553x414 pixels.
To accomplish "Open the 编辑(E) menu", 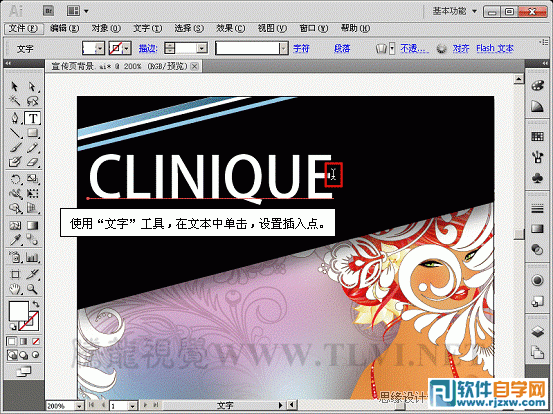I will (x=64, y=28).
